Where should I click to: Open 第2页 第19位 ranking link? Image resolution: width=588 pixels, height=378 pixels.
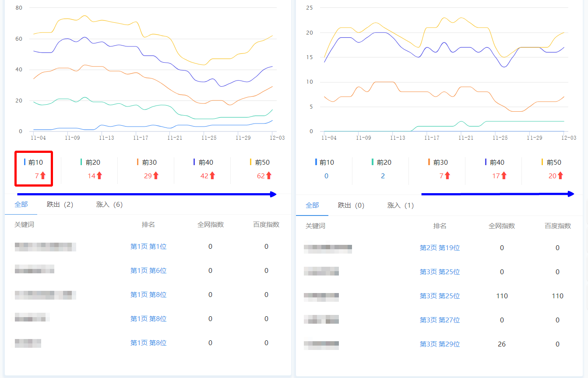[x=440, y=248]
